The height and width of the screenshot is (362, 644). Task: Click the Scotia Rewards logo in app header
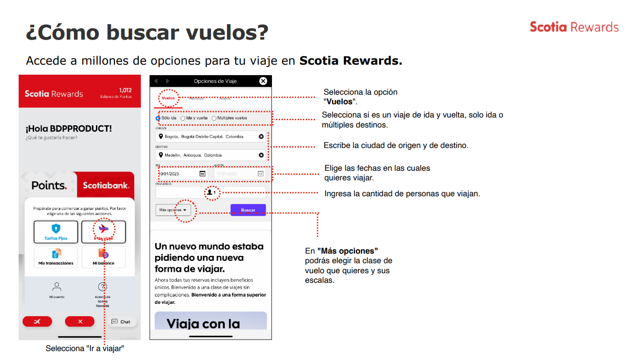pyautogui.click(x=54, y=94)
